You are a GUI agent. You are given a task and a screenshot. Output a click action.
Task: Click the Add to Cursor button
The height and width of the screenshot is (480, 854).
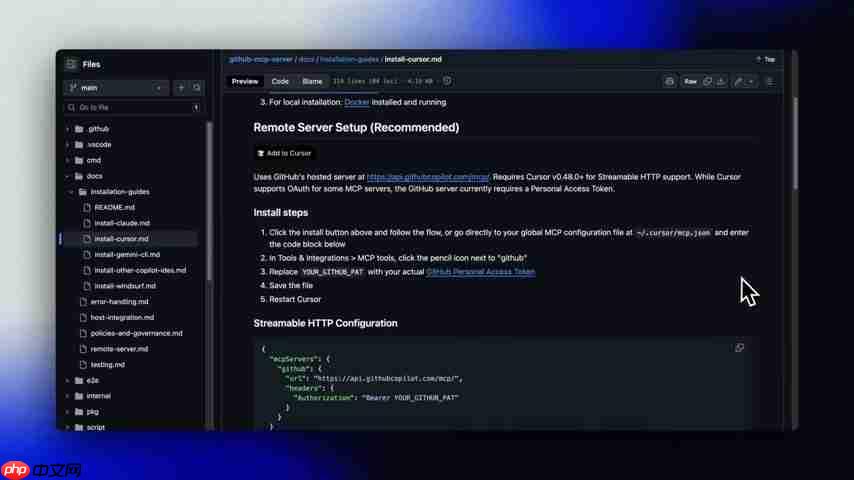pyautogui.click(x=284, y=154)
